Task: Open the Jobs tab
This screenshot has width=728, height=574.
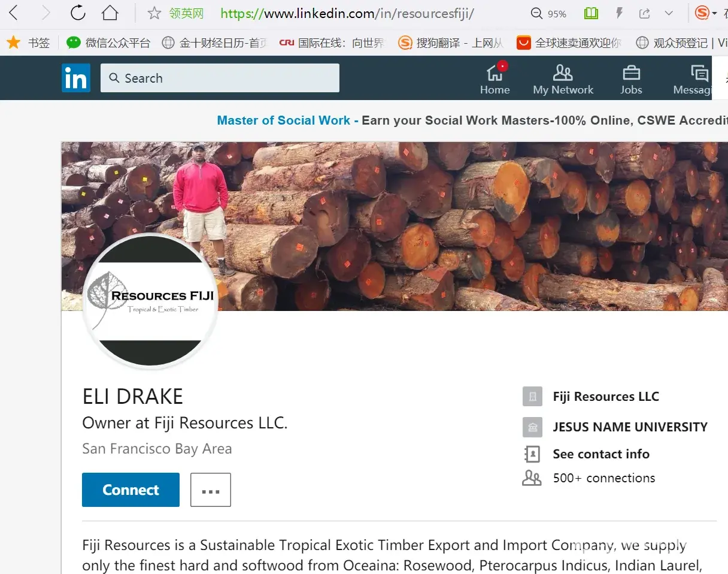Action: click(631, 79)
